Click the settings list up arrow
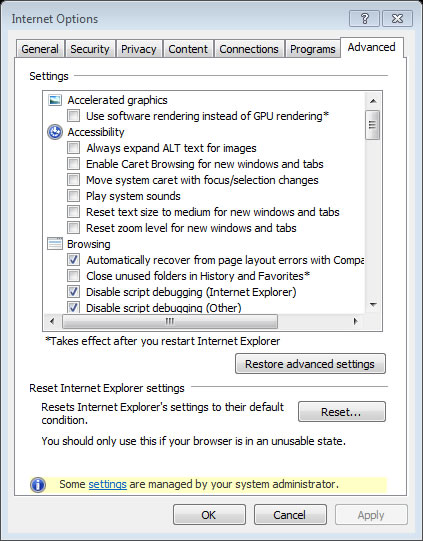Viewport: 423px width, 541px height. point(373,101)
